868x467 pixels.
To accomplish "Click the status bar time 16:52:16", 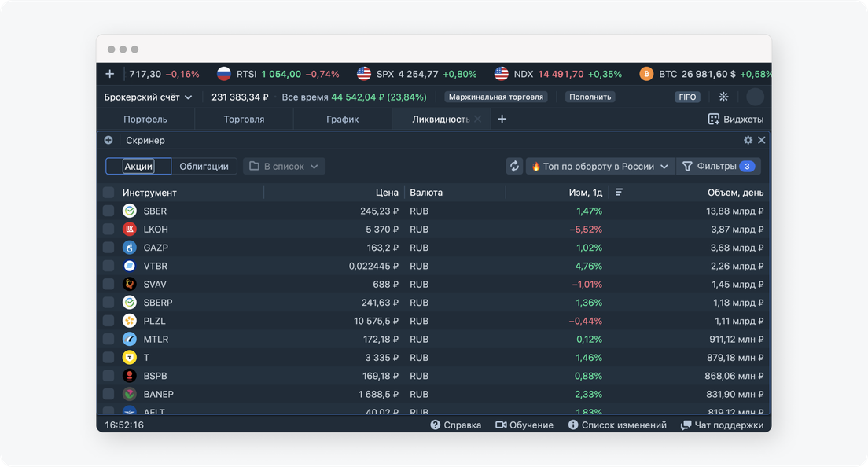I will pyautogui.click(x=124, y=425).
